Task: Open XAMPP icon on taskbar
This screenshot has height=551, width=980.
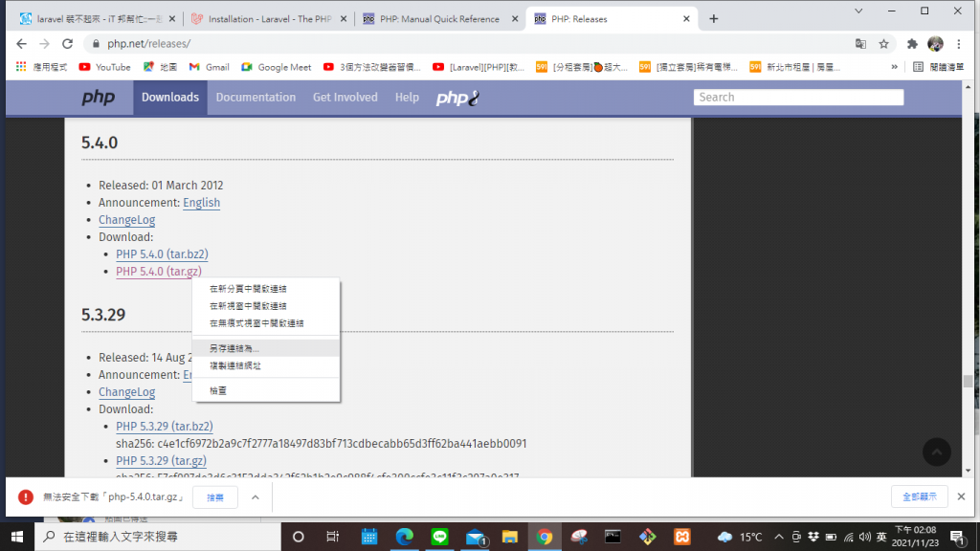Action: (x=681, y=537)
